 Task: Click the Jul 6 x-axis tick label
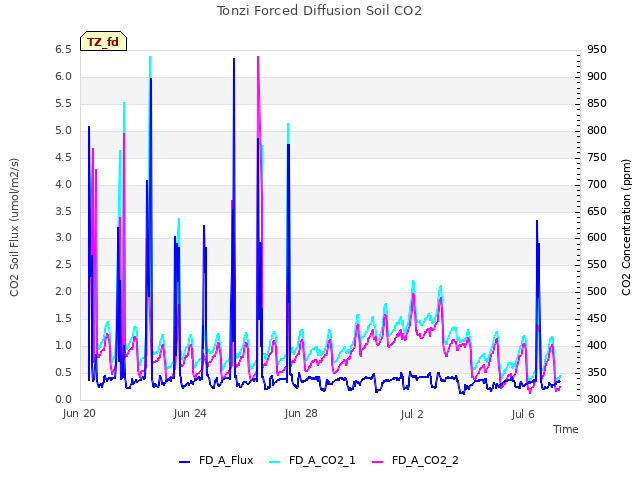pos(523,414)
